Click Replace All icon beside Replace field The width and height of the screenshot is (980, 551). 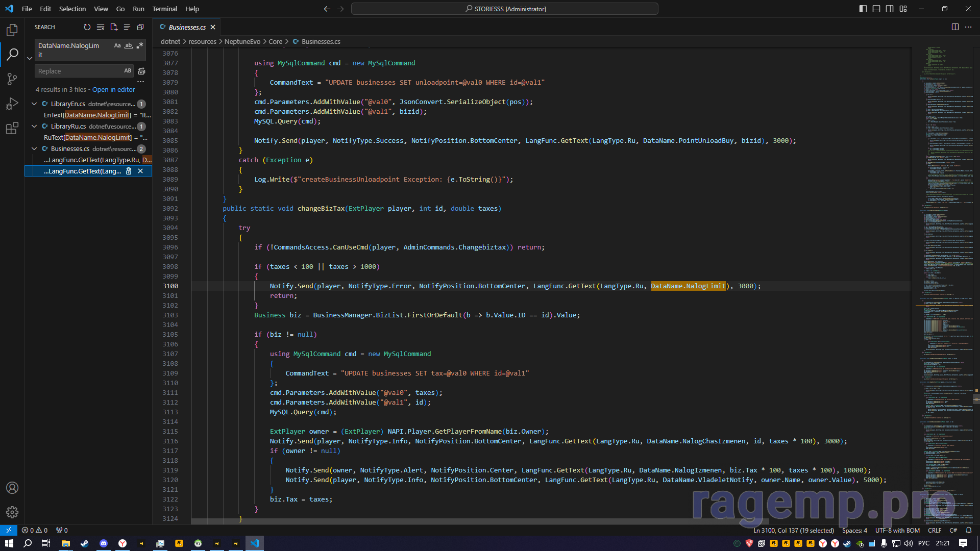(x=142, y=71)
